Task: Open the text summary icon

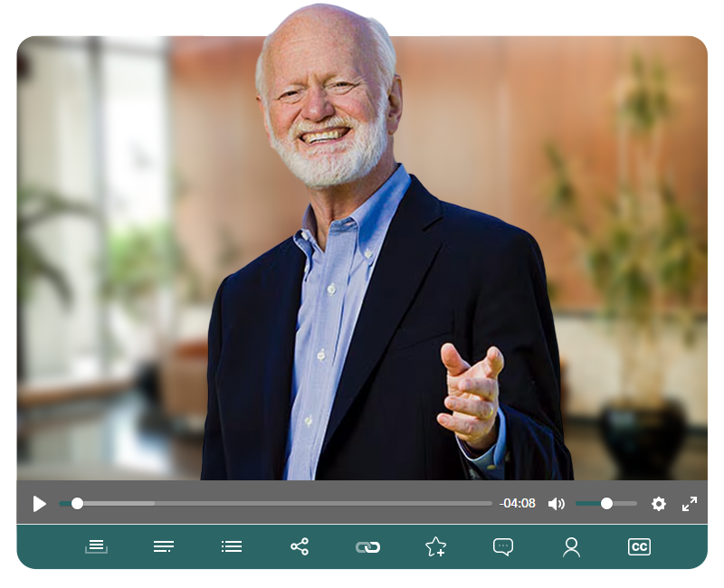Action: (164, 546)
